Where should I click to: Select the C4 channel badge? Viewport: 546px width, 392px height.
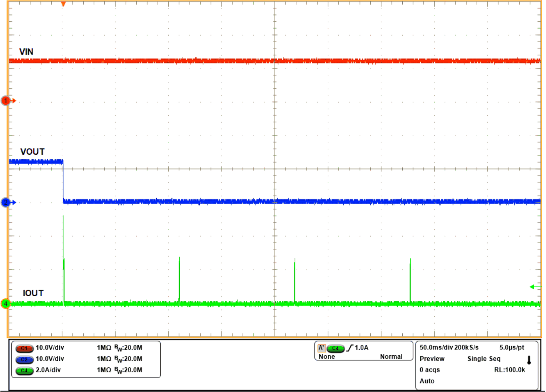[25, 371]
